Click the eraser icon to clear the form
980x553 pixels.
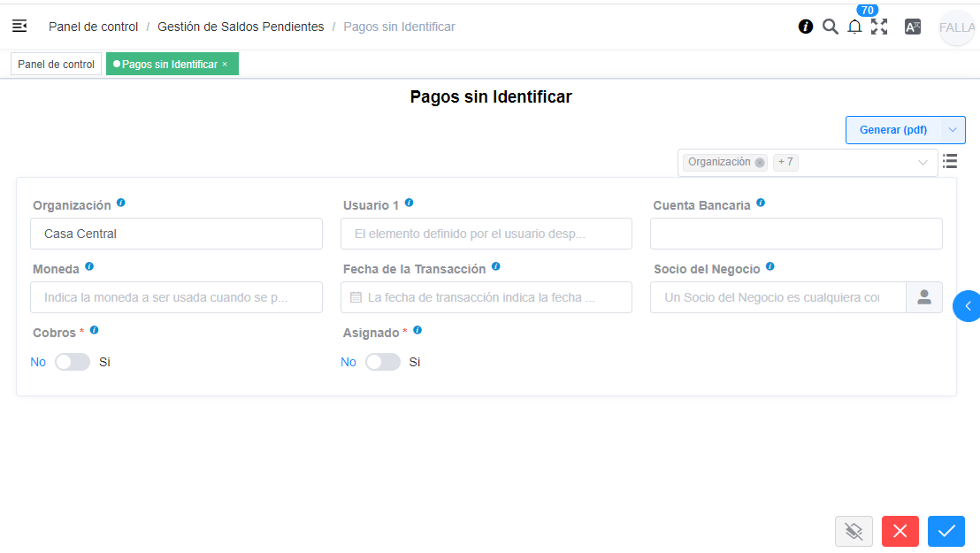[x=854, y=531]
